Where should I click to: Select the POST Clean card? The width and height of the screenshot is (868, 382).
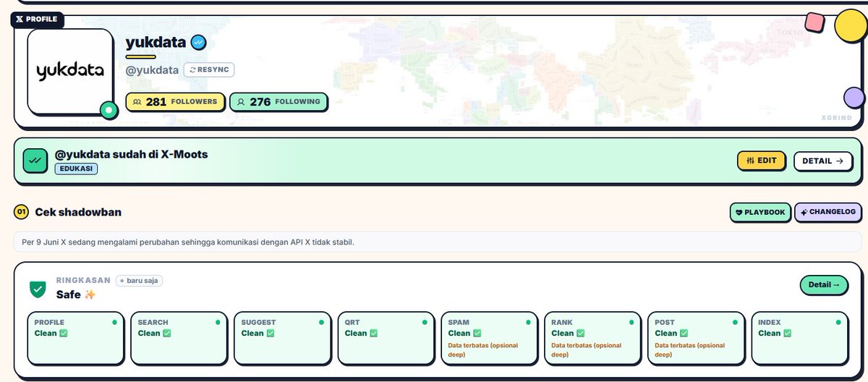pyautogui.click(x=696, y=338)
